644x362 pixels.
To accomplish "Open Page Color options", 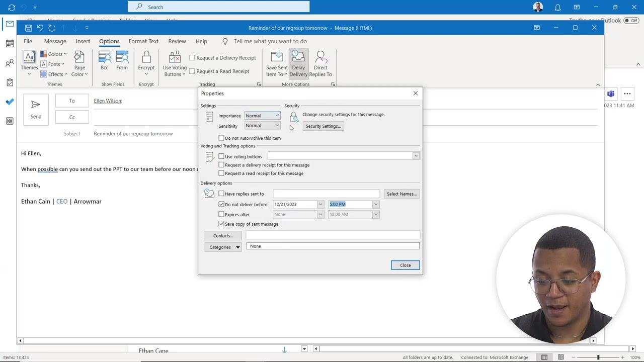I will pos(79,64).
